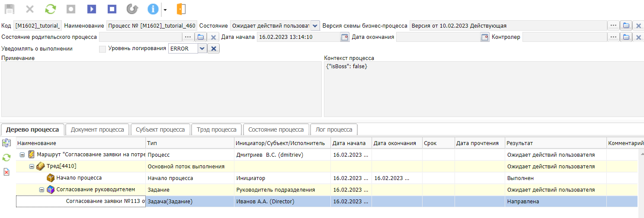Open the Состояние dropdown list
644x218 pixels.
coord(315,26)
